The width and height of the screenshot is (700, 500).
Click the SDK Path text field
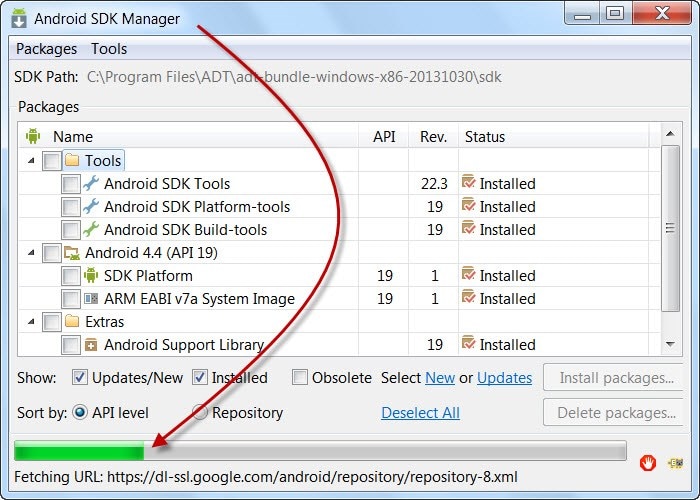[294, 77]
